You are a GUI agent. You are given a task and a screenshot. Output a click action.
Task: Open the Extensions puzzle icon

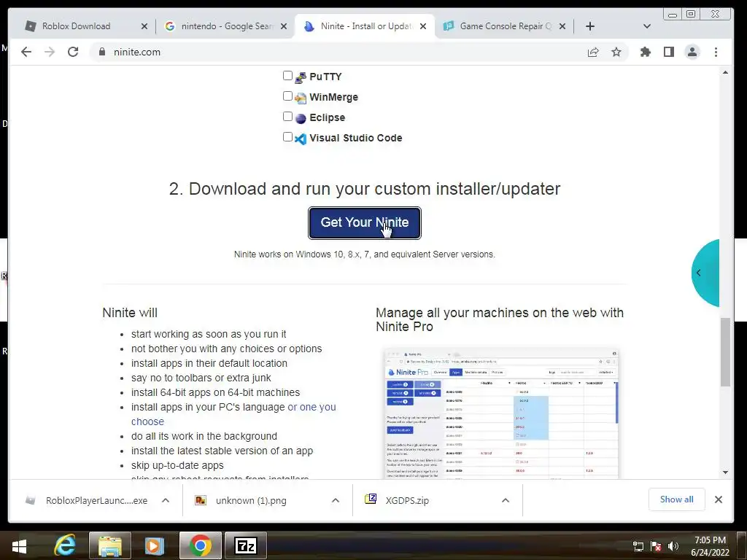point(646,52)
